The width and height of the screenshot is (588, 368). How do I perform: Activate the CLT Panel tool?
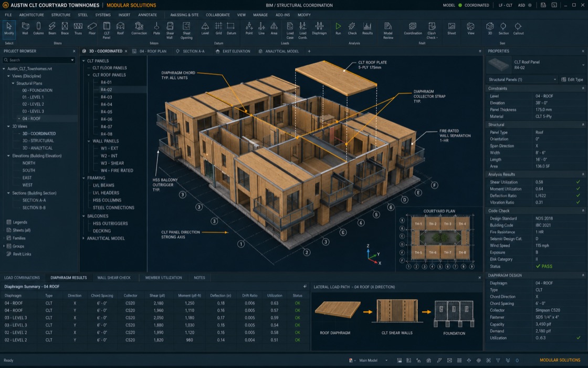click(107, 30)
